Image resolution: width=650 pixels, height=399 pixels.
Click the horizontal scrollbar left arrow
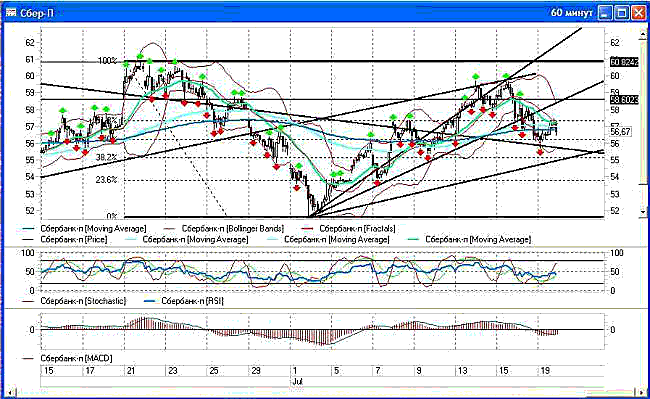click(10, 392)
